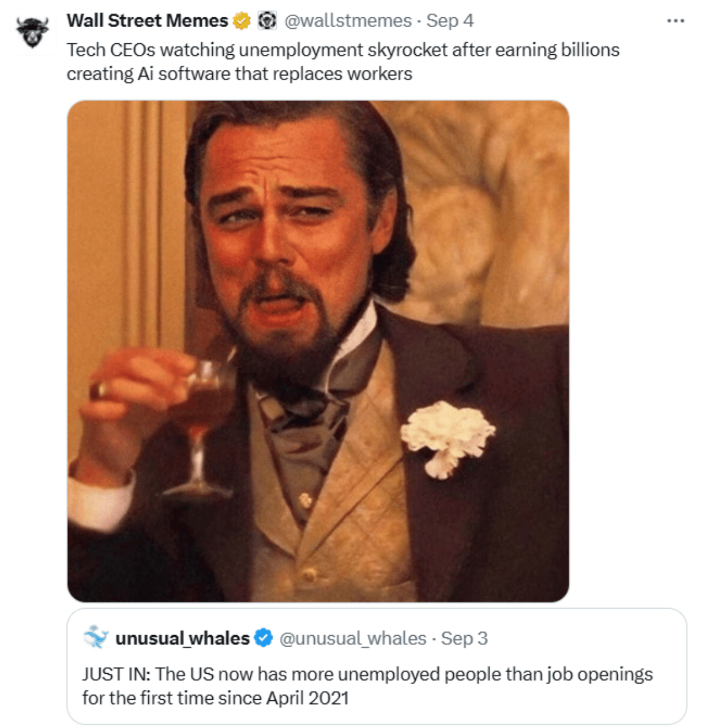Open the Wall Street Memes bull avatar
Viewport: 707px width, 728px height.
(x=32, y=32)
